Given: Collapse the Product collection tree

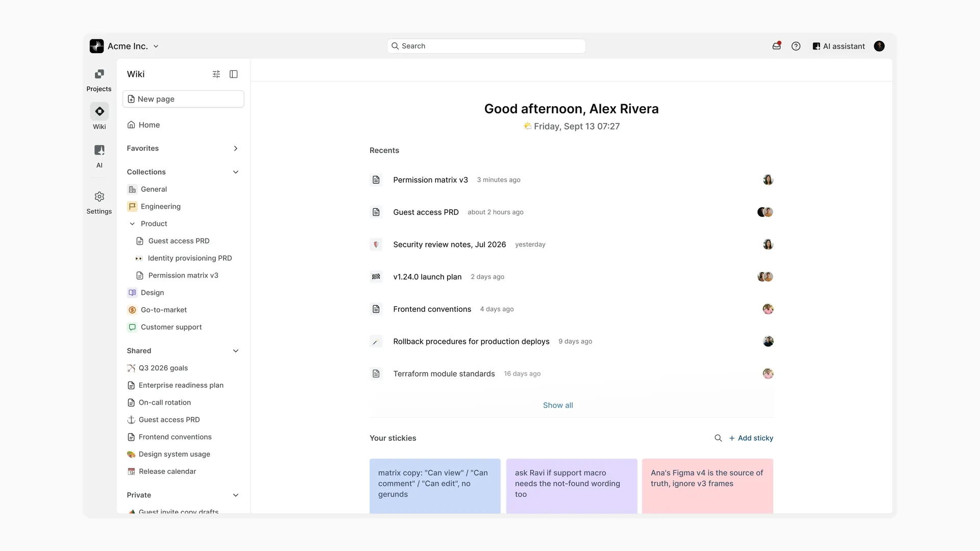Looking at the screenshot, I should (132, 223).
